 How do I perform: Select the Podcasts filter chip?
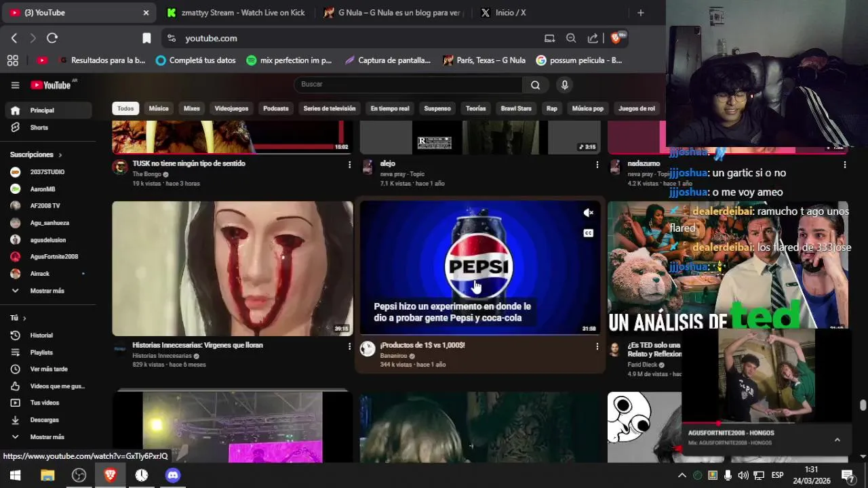click(x=276, y=108)
